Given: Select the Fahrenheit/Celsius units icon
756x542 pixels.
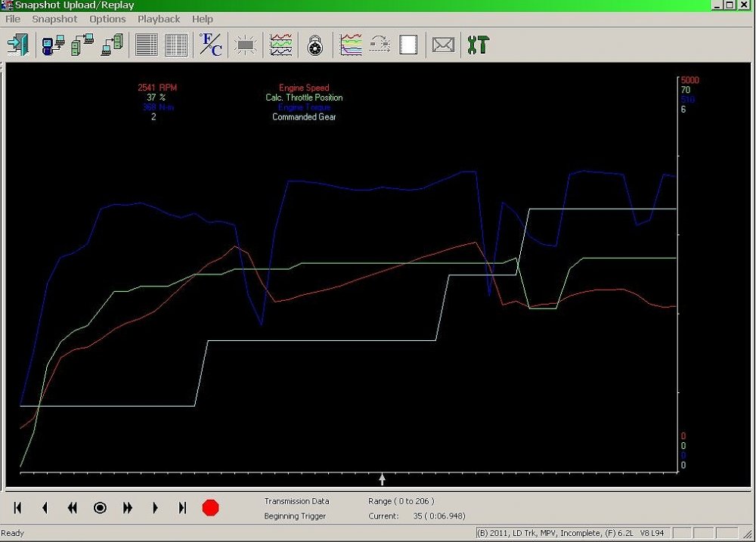Looking at the screenshot, I should point(209,45).
